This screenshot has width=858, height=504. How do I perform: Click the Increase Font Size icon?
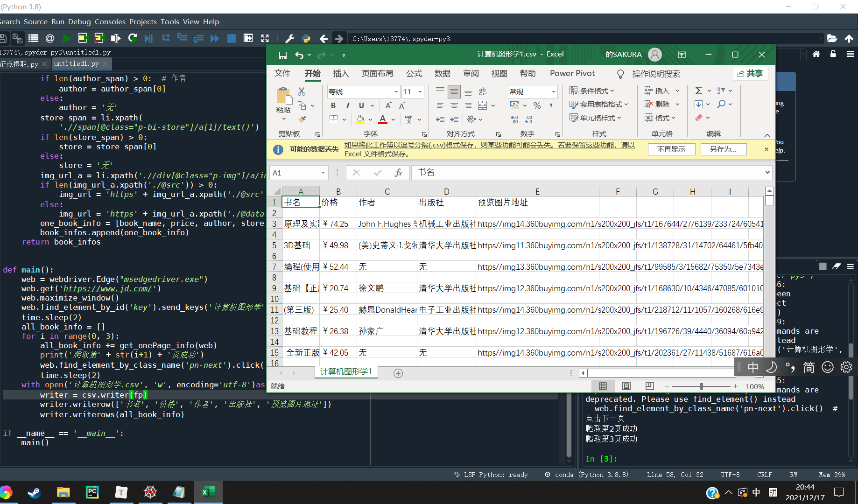click(388, 105)
